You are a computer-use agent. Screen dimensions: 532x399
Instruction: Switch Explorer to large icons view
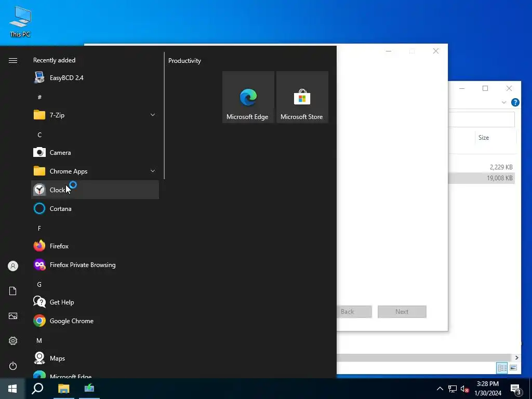(513, 368)
